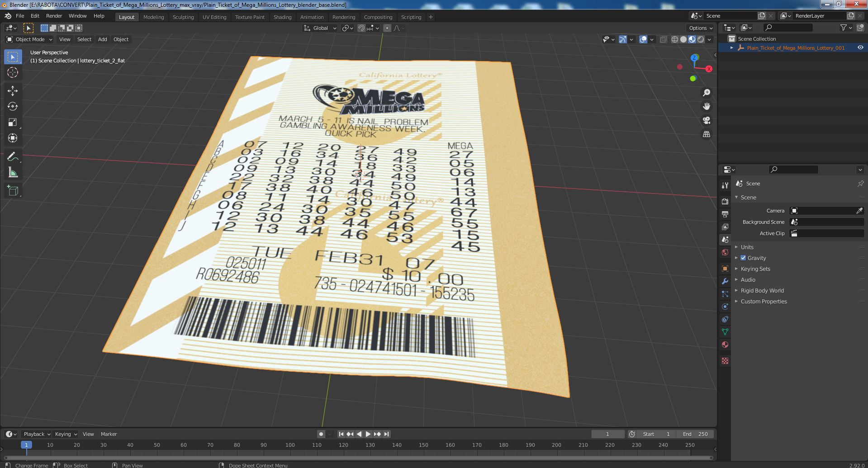The height and width of the screenshot is (468, 868).
Task: Open the viewport Options dropdown
Action: pyautogui.click(x=700, y=28)
